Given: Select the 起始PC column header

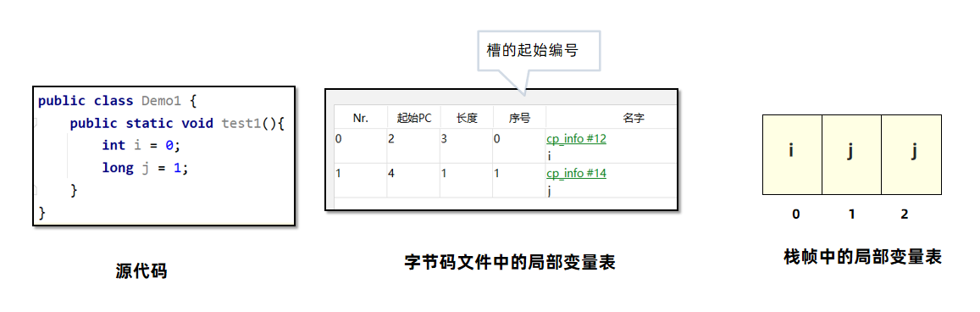Looking at the screenshot, I should coord(413,118).
